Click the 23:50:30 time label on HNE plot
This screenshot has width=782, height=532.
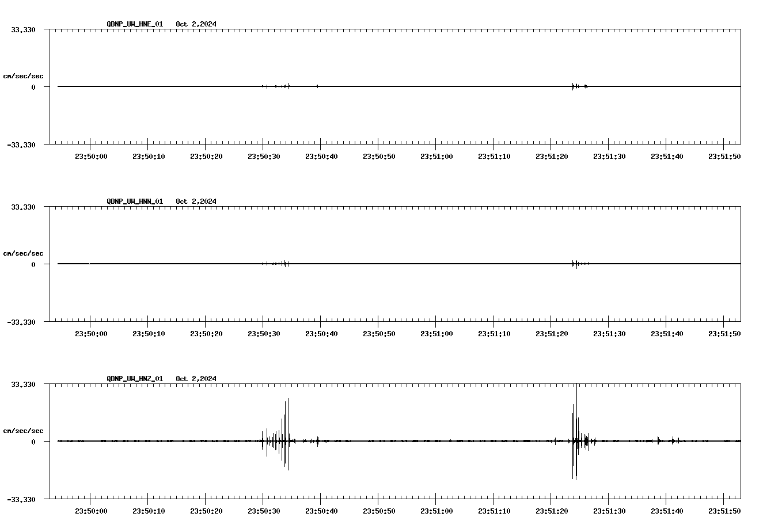(x=264, y=157)
